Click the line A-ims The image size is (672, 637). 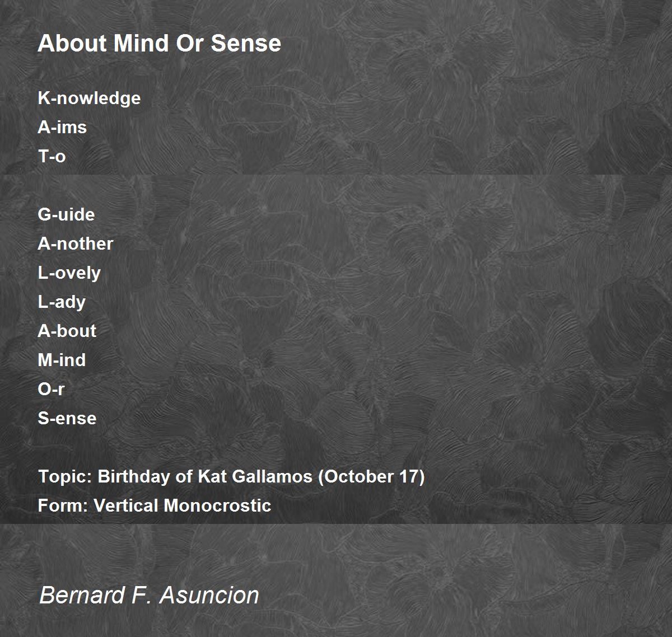[x=62, y=127]
